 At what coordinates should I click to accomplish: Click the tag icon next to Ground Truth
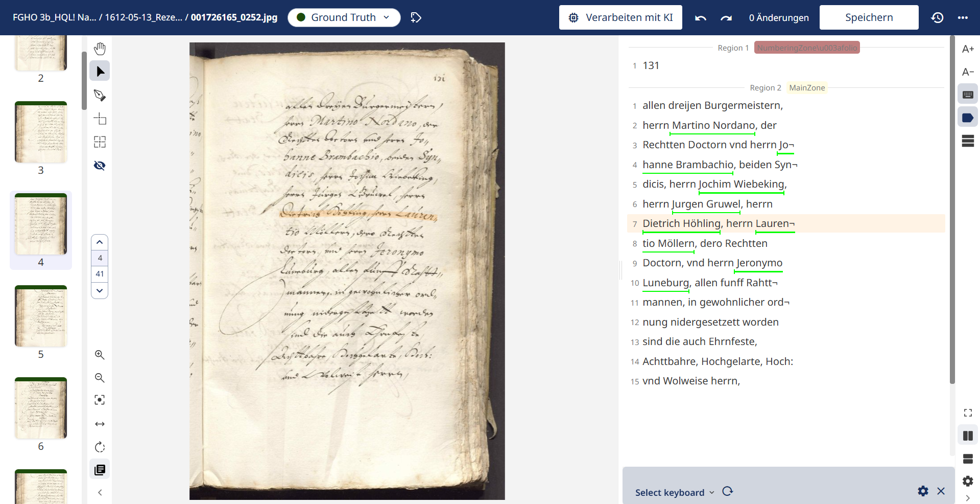(x=416, y=18)
